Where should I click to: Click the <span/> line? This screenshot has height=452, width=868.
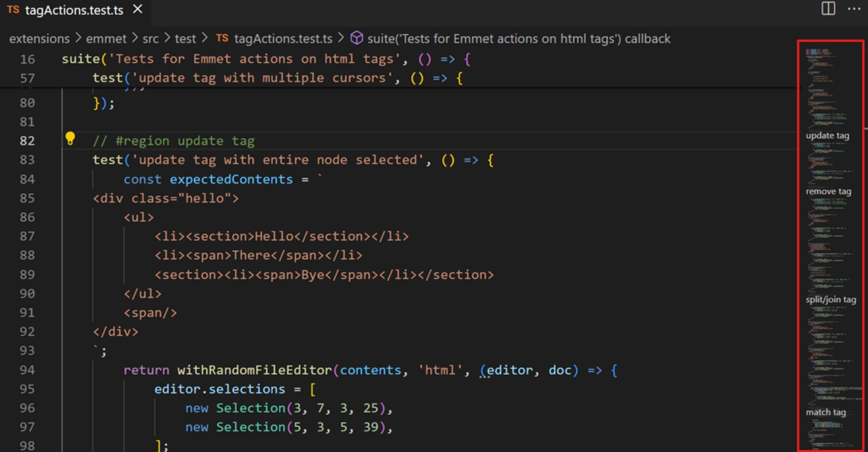pos(150,313)
